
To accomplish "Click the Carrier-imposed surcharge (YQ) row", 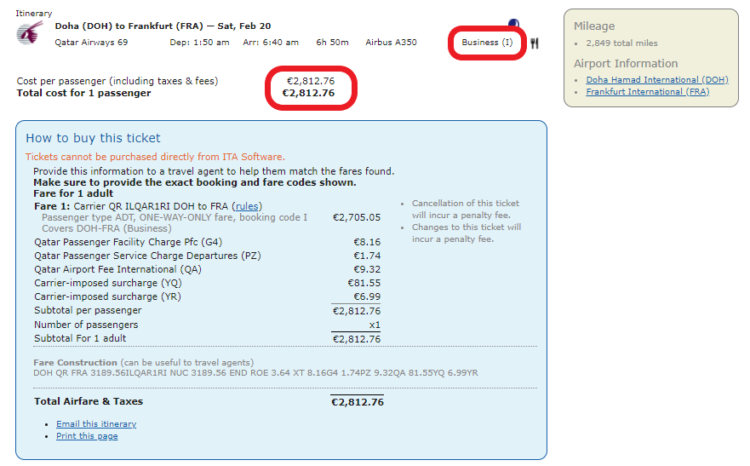I will click(x=207, y=283).
